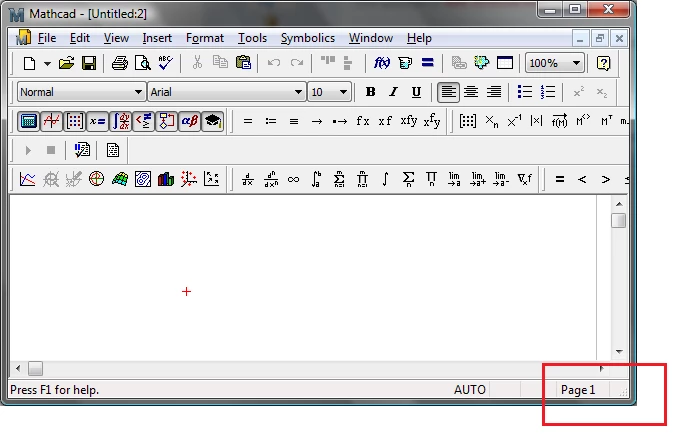The width and height of the screenshot is (690, 446).
Task: Open Vector and Matrix toolbar from Math palette
Action: (x=74, y=121)
